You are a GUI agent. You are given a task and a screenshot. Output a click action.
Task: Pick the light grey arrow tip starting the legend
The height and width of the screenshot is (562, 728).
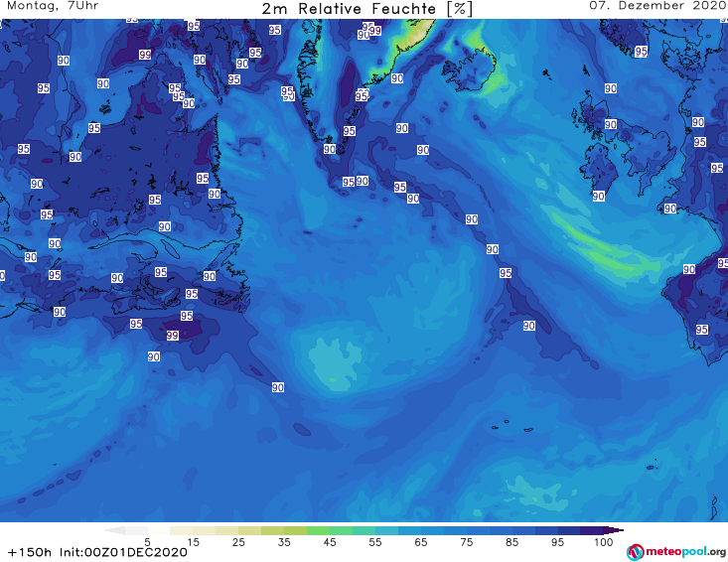coord(114,530)
